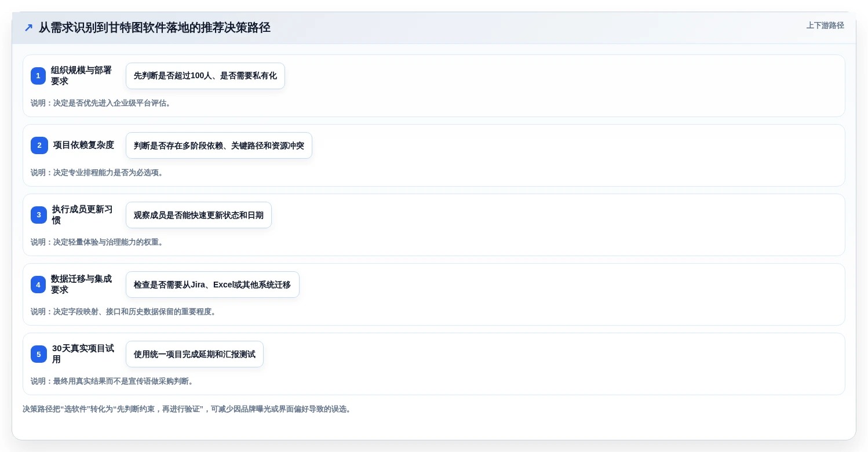Click the step 1 number badge
Viewport: 868px width, 452px height.
click(x=38, y=76)
